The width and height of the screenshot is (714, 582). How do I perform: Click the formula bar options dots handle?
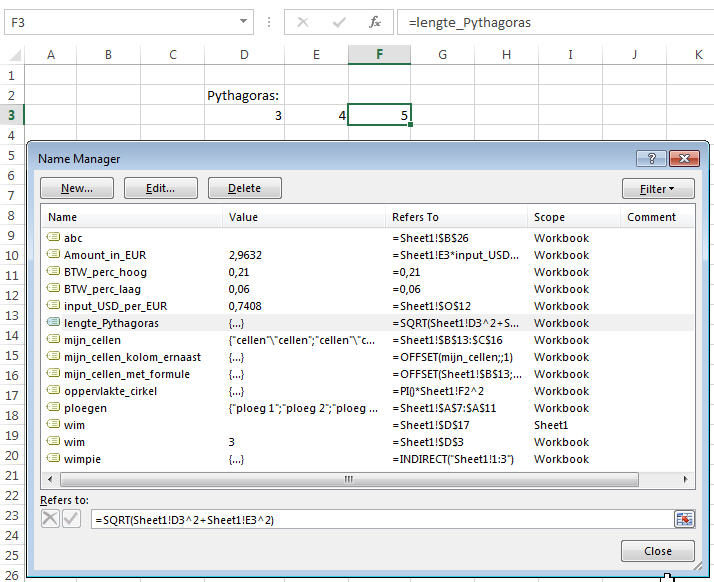[x=269, y=22]
